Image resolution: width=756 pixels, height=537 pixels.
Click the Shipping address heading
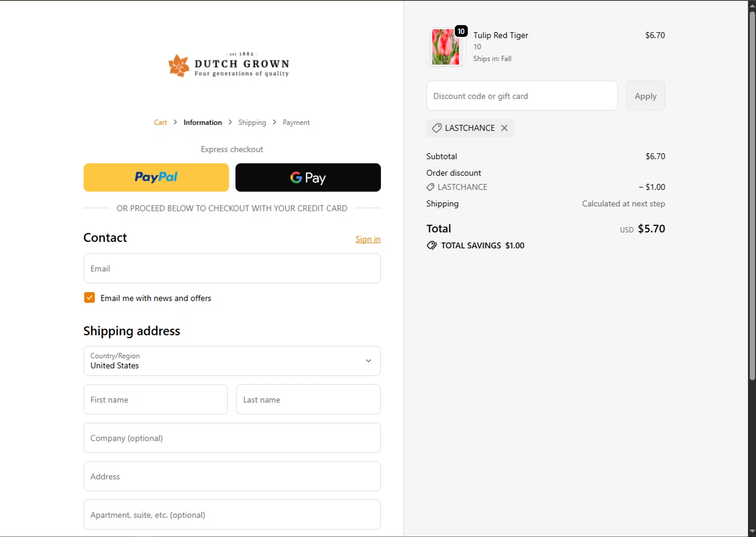(132, 331)
